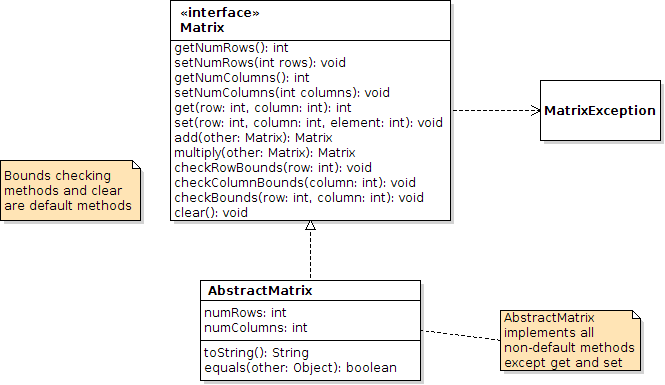The height and width of the screenshot is (385, 665).
Task: Select multiply(other: Matrix): Matrix method
Action: (x=265, y=153)
